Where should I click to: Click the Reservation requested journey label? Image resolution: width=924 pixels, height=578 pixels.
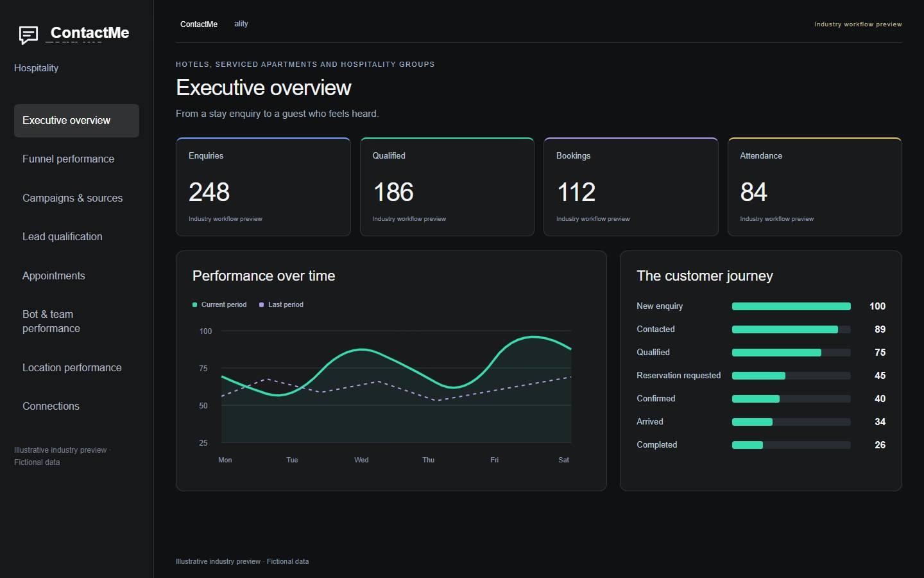click(x=678, y=376)
